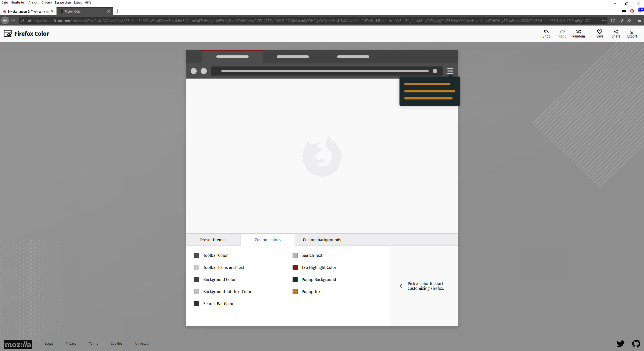This screenshot has width=644, height=351.
Task: Click the Random shuffle icon
Action: tap(578, 32)
